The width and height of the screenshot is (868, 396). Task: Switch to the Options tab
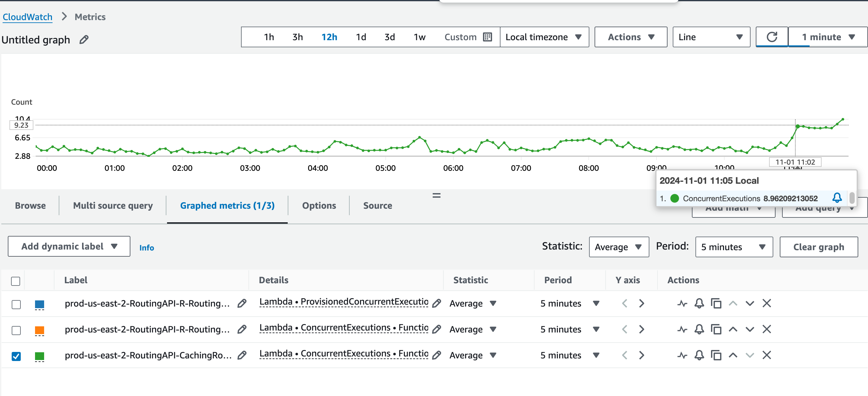coord(319,205)
